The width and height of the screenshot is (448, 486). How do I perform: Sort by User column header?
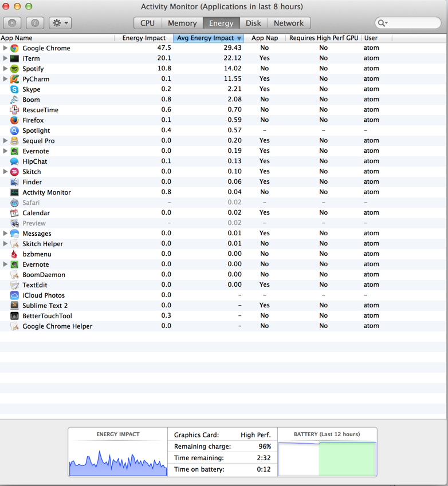point(377,38)
